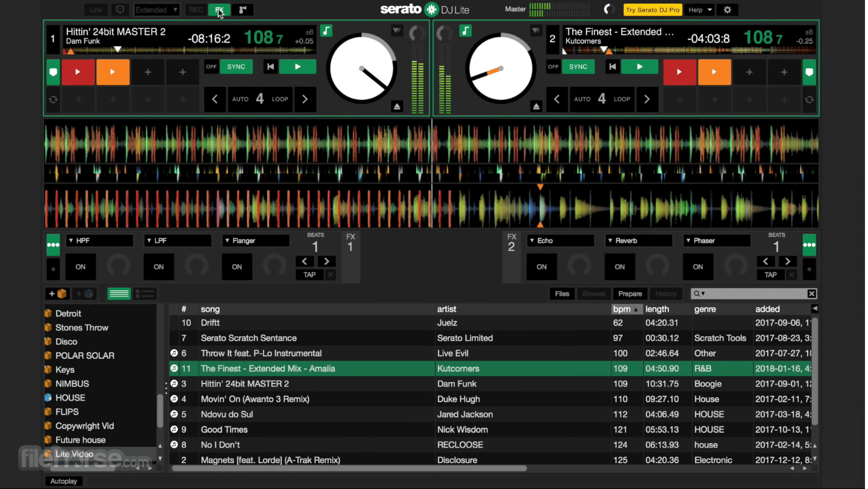
Task: Add cue point in deck 2 fourth slot
Action: click(x=784, y=72)
